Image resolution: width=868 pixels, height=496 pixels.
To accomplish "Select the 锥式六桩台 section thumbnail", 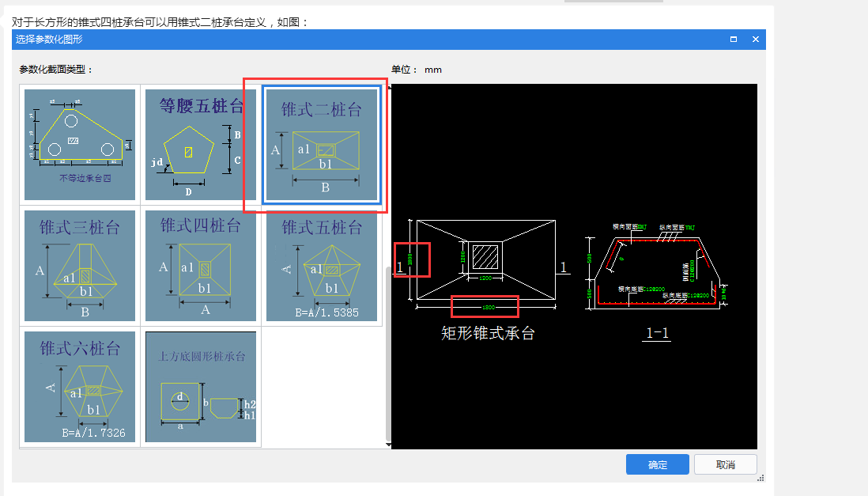I will 80,387.
